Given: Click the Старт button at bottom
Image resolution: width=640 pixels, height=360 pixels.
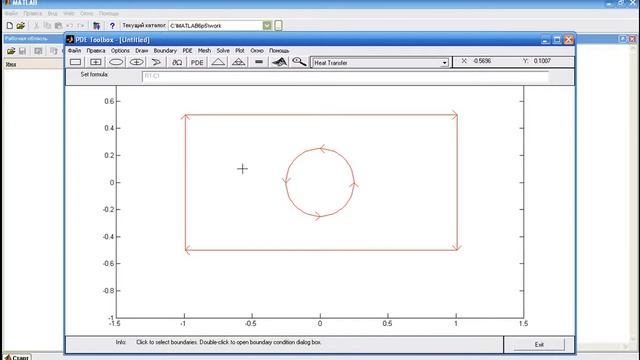Looking at the screenshot, I should click(x=17, y=357).
